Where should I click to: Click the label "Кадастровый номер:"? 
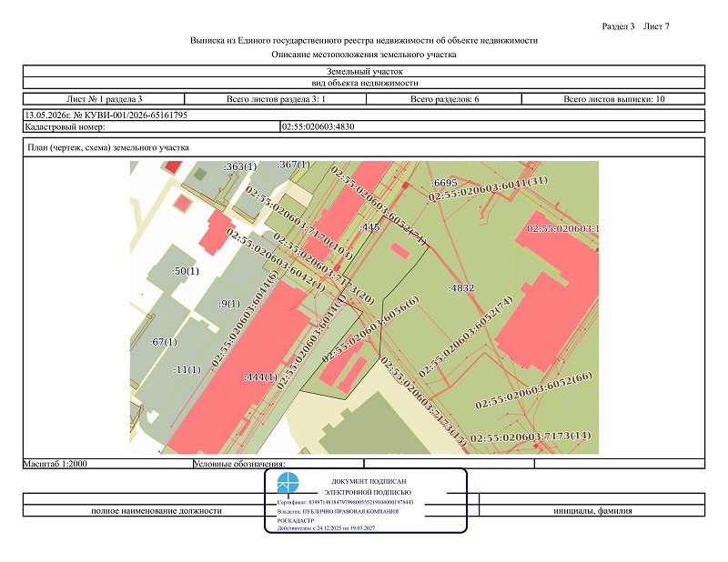[x=65, y=126]
